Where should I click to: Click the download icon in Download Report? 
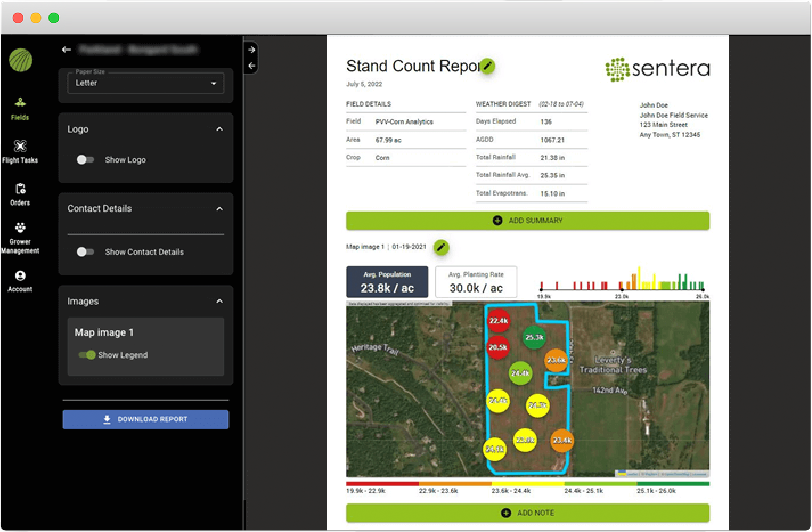pos(107,419)
